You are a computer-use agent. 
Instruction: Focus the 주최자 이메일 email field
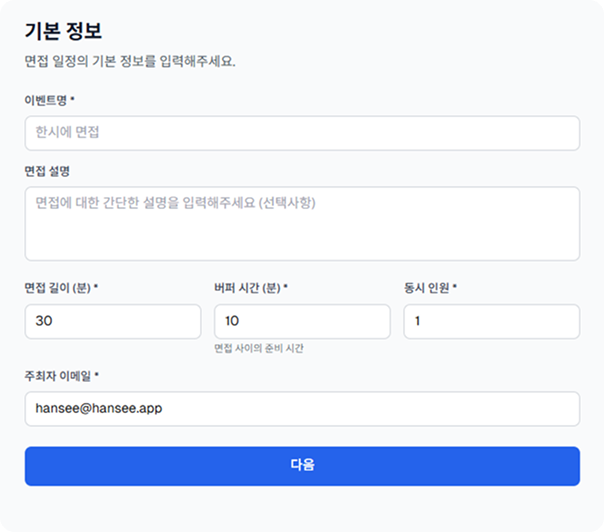(301, 408)
